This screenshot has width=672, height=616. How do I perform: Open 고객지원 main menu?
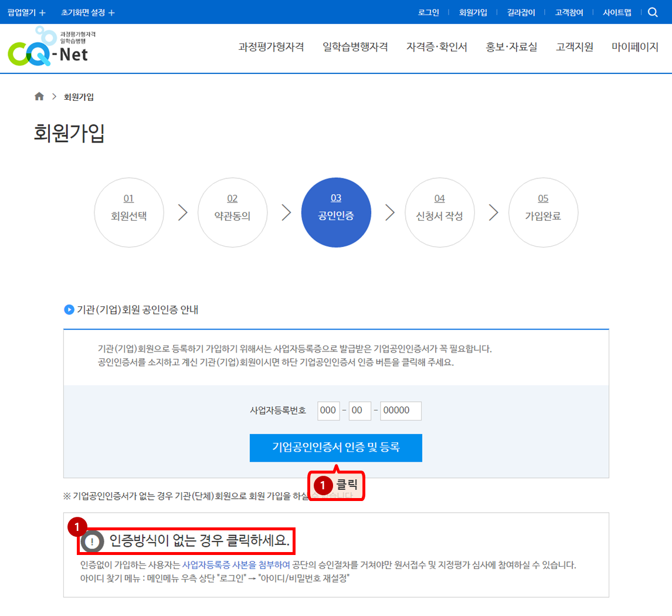click(x=574, y=47)
